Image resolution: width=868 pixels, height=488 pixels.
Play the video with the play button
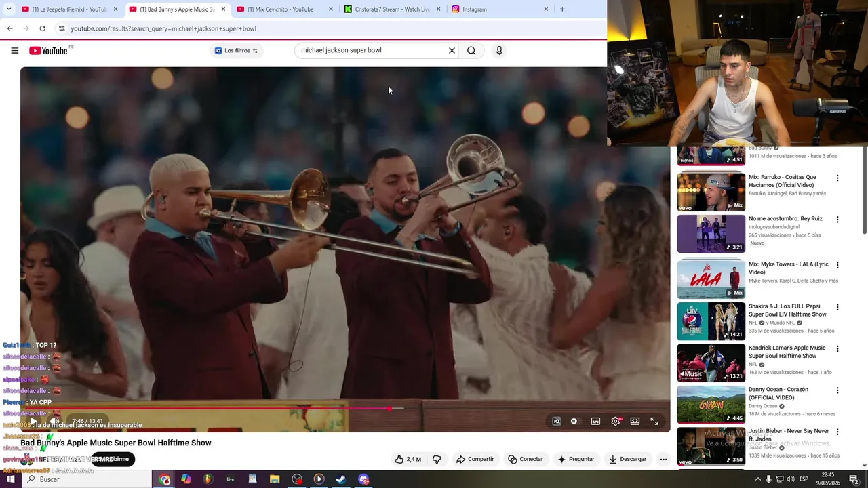tap(33, 421)
